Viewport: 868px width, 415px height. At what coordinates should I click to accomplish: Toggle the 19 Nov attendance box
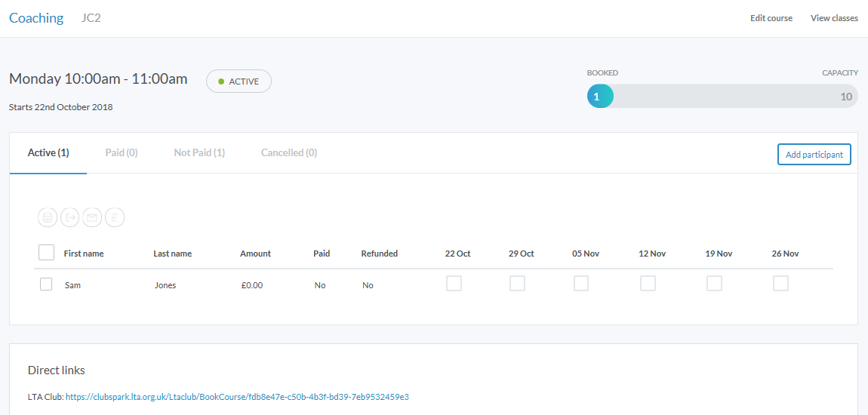(x=714, y=284)
